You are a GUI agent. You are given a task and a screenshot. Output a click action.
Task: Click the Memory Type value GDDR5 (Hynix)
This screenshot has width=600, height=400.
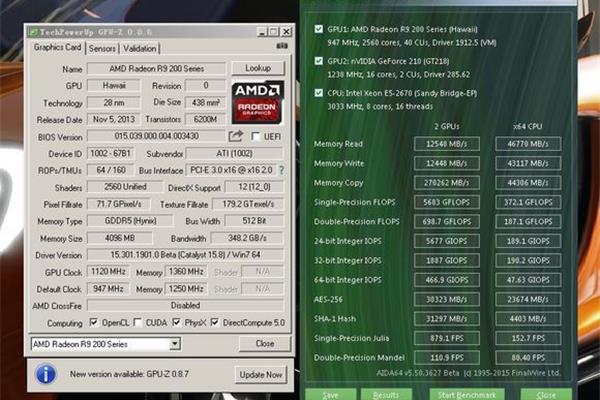(130, 221)
